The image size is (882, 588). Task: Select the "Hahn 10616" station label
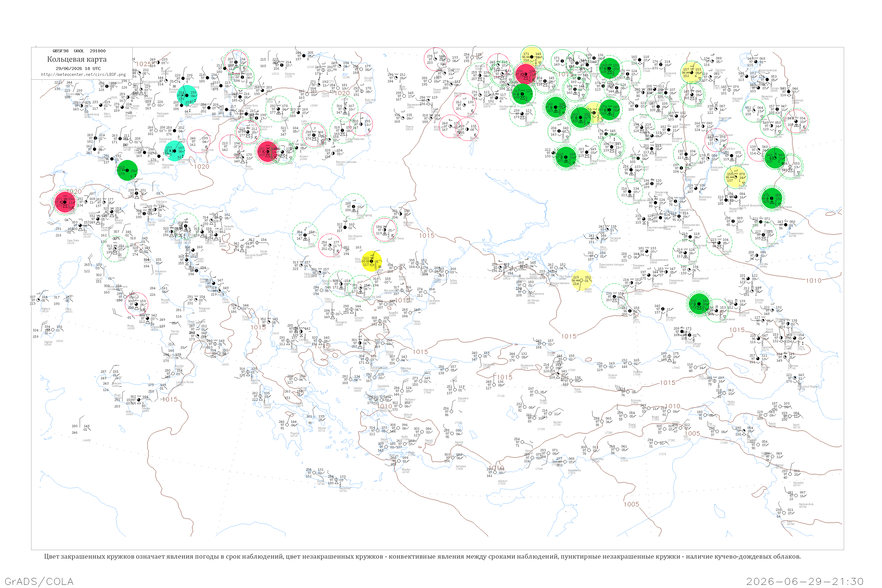coord(107,115)
